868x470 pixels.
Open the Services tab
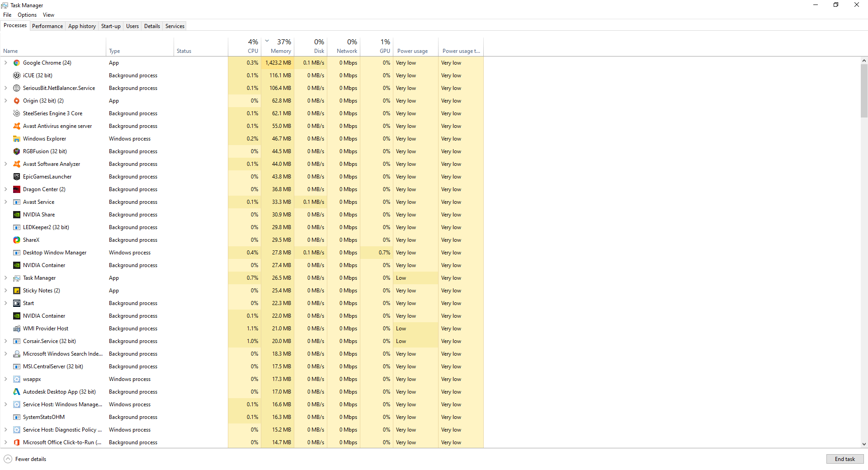175,26
